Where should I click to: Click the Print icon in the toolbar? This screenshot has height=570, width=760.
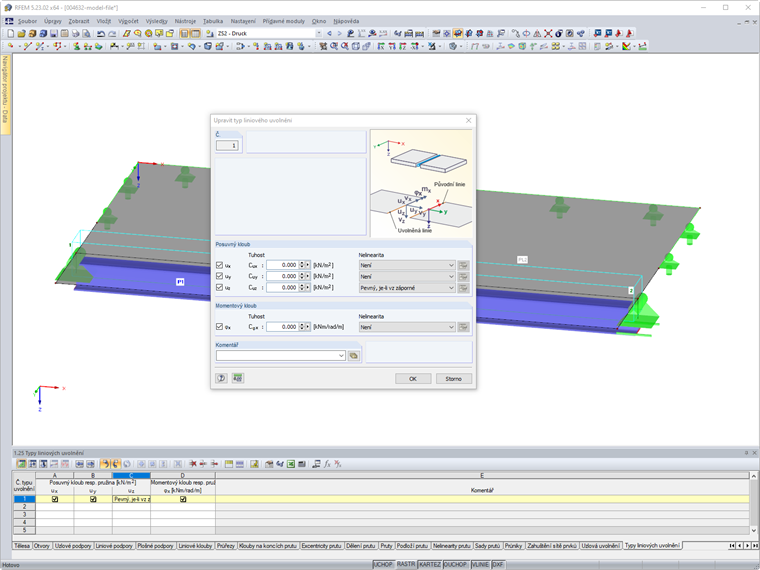coord(75,33)
